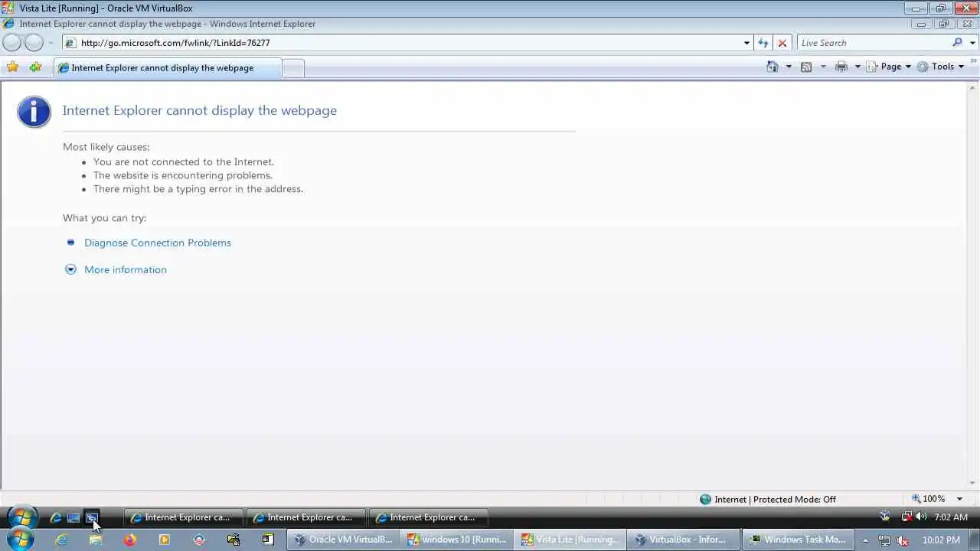Image resolution: width=980 pixels, height=551 pixels.
Task: Click the host Windows Start button
Action: [x=19, y=540]
